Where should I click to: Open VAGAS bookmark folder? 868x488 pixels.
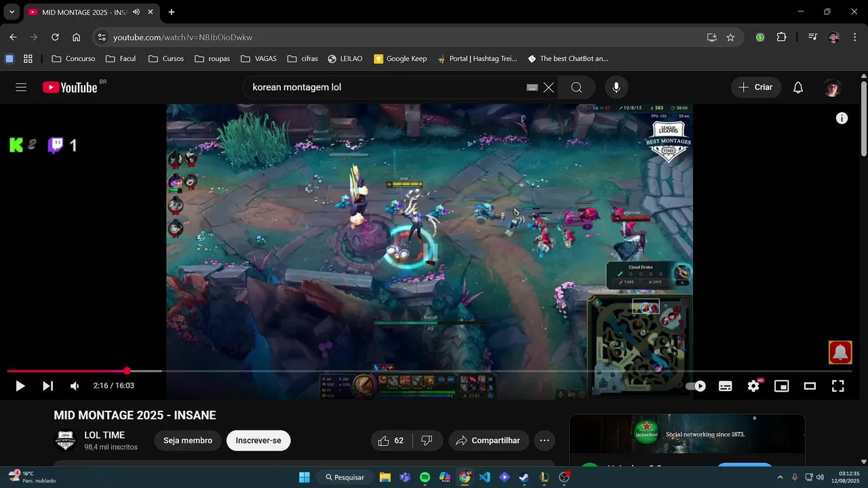point(258,58)
